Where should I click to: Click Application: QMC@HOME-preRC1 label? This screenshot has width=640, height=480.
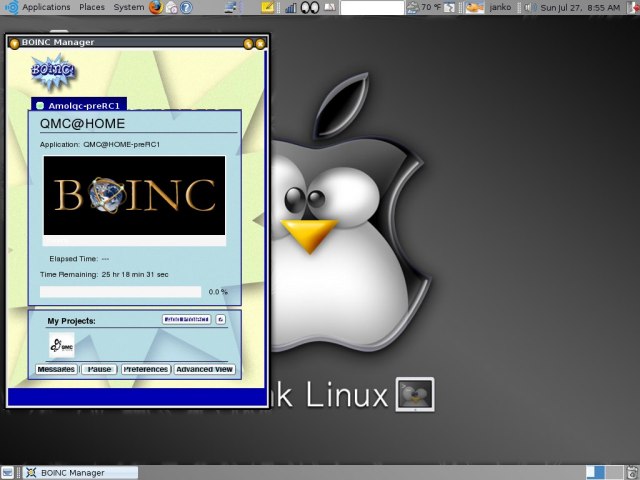coord(100,144)
